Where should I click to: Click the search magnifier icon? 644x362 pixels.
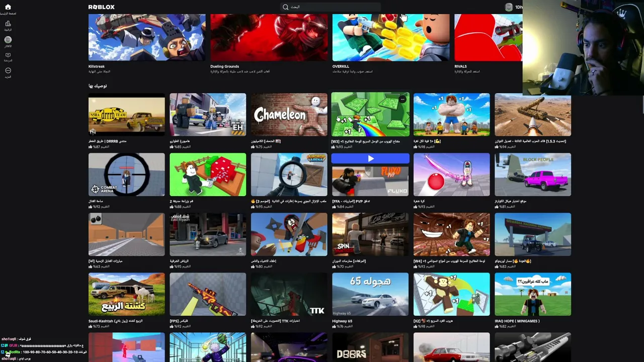point(285,7)
